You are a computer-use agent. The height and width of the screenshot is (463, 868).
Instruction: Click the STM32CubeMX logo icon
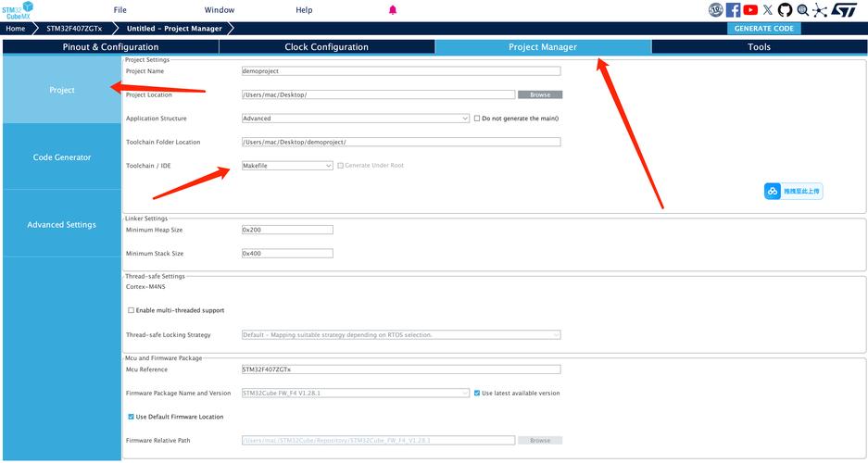(x=18, y=10)
